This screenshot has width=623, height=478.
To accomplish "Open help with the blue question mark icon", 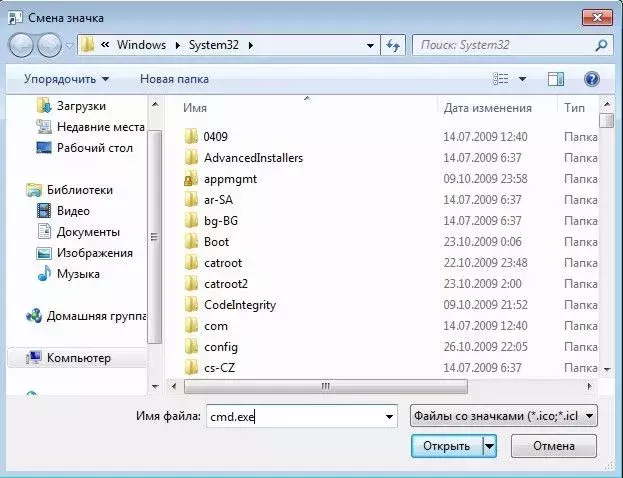I will [x=592, y=79].
